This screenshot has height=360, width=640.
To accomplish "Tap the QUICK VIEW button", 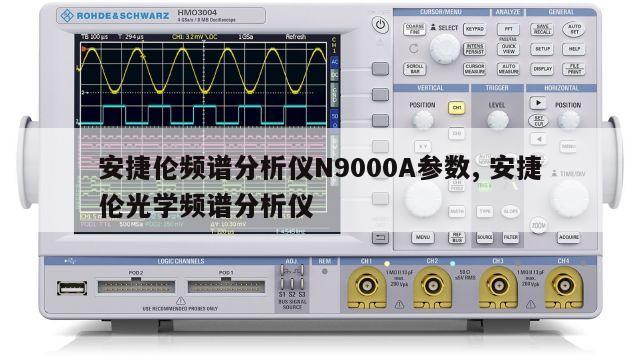I will click(x=509, y=49).
